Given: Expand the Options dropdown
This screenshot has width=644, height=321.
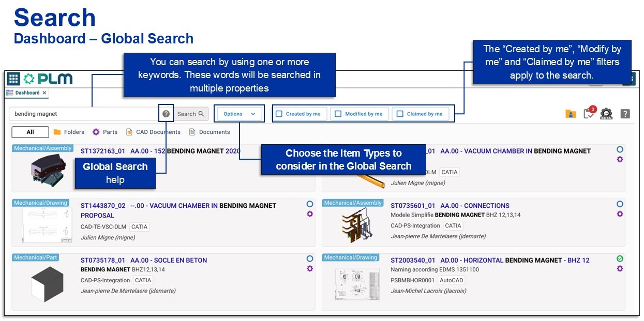Looking at the screenshot, I should [239, 114].
